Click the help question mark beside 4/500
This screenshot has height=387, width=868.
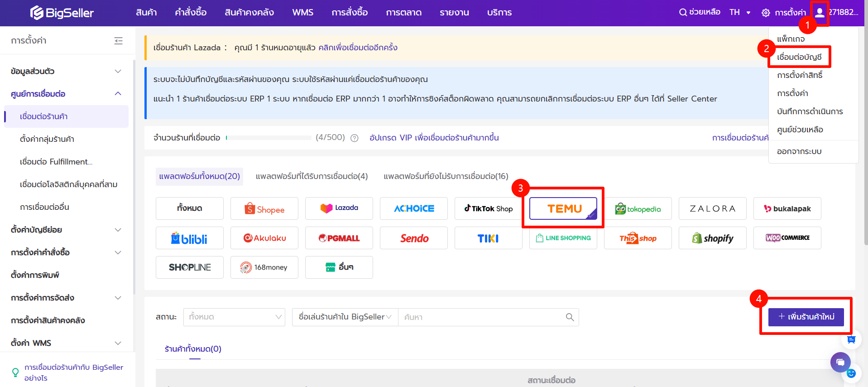(x=355, y=138)
